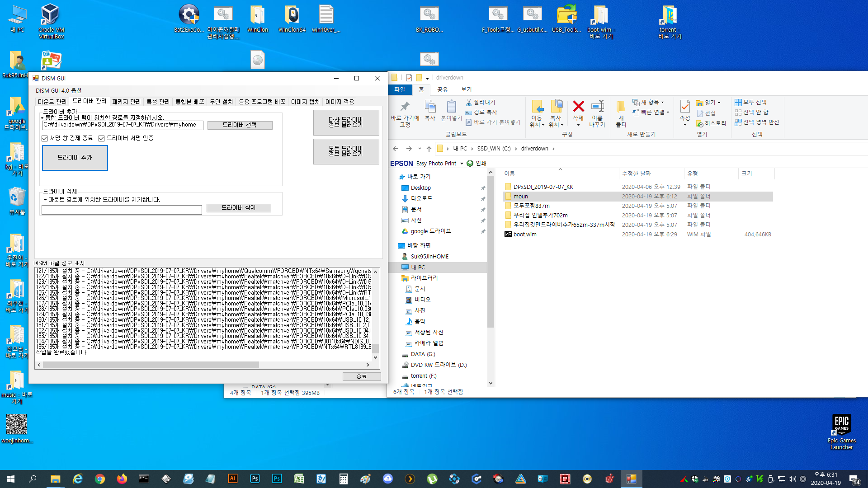868x488 pixels.
Task: Click the 종료 button in DISM GUI
Action: point(361,376)
